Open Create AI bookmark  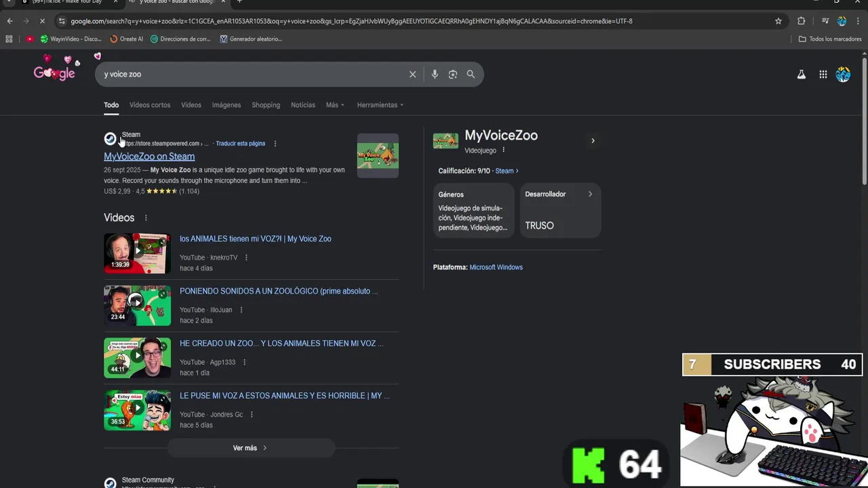point(127,39)
